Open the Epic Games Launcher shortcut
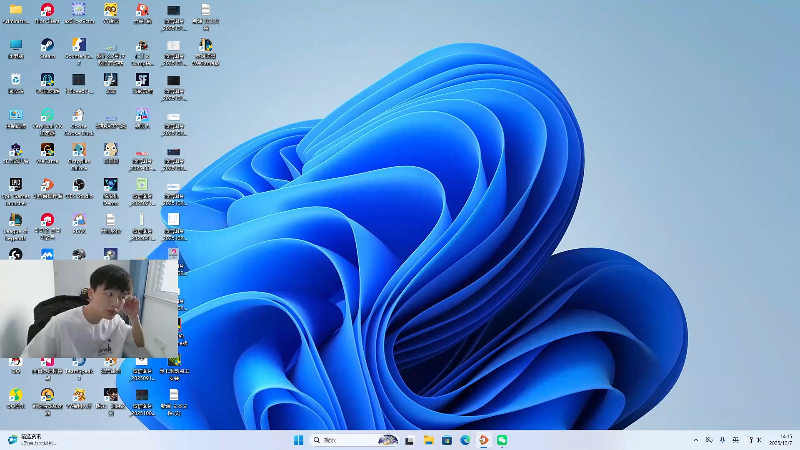800x450 pixels. tap(16, 185)
